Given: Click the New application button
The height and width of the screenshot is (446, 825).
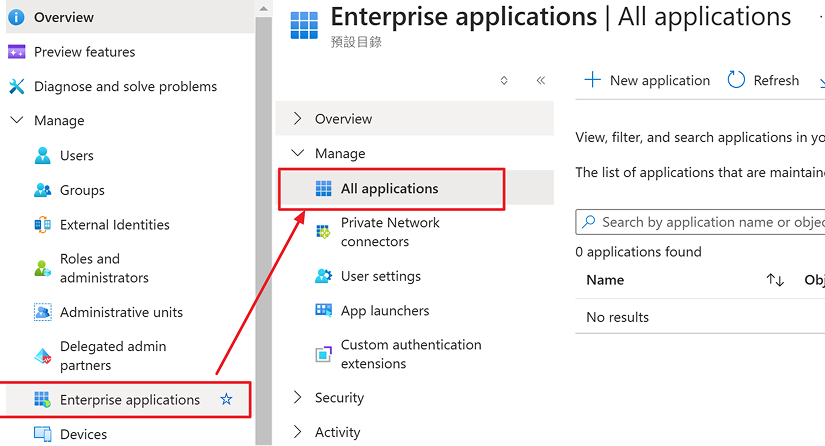Looking at the screenshot, I should (647, 80).
